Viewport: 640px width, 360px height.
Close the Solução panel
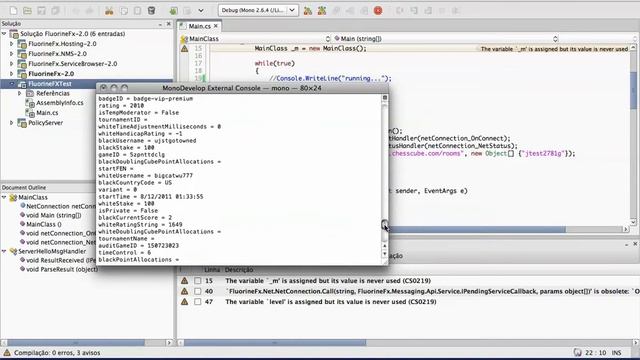pyautogui.click(x=169, y=24)
